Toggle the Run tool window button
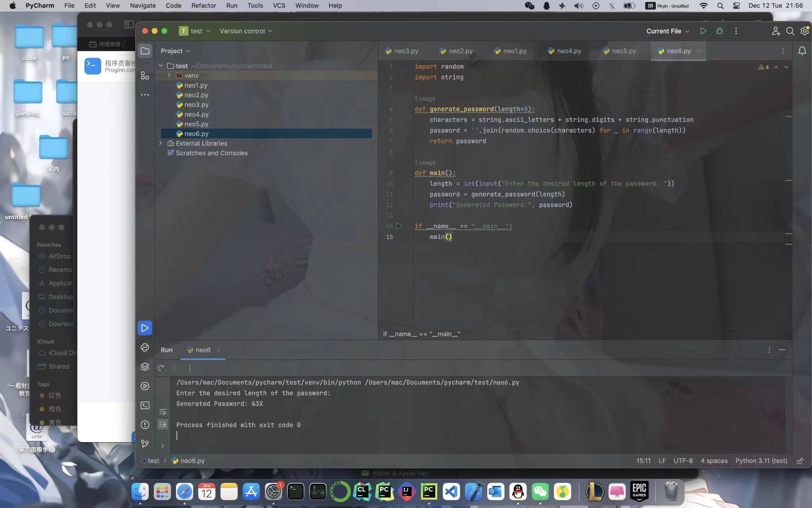The image size is (812, 508). (145, 328)
